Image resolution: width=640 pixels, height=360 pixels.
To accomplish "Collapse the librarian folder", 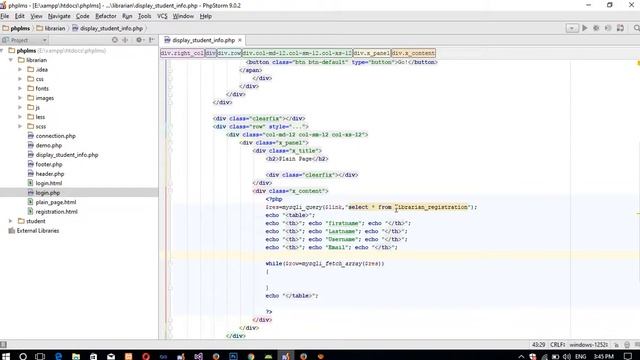I will coord(11,60).
